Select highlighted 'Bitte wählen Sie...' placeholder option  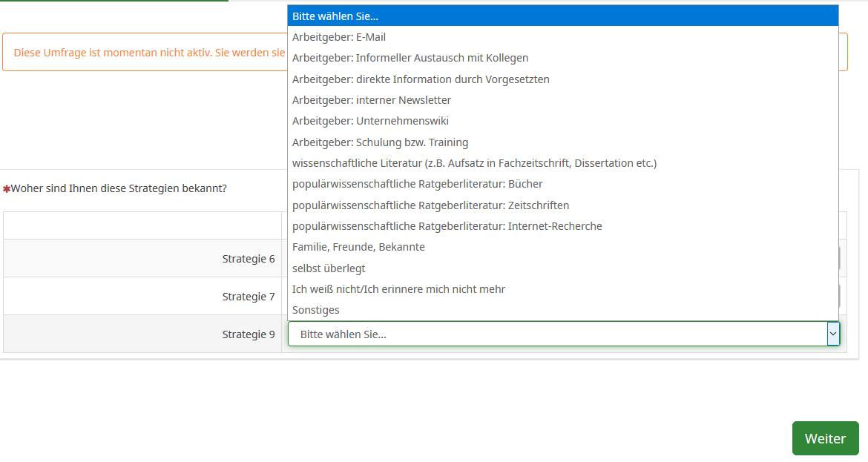(x=335, y=16)
